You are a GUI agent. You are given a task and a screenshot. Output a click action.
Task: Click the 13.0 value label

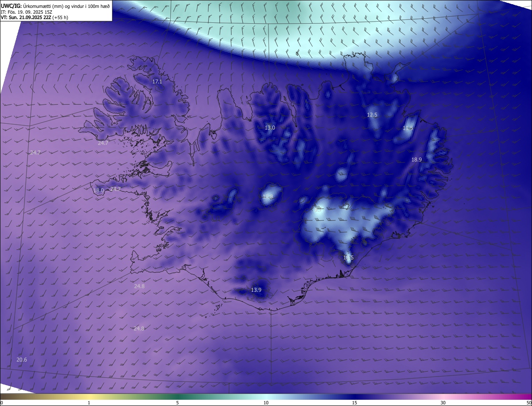270,128
